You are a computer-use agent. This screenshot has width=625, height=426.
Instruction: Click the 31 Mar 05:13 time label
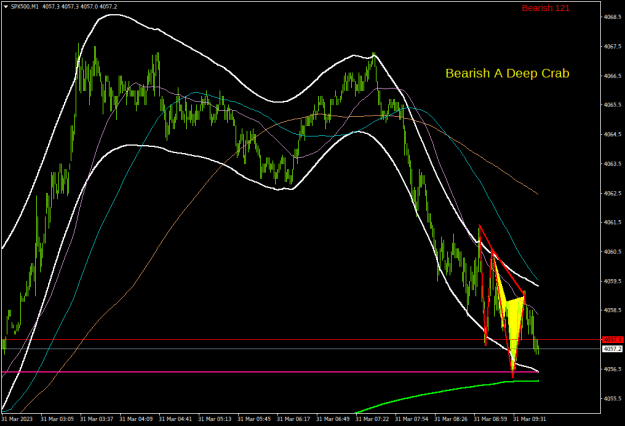tap(215, 419)
